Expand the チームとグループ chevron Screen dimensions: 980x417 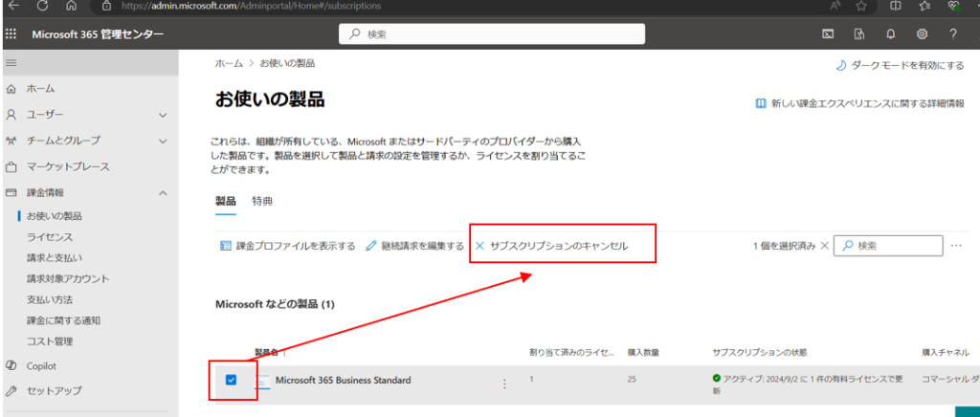click(x=163, y=142)
